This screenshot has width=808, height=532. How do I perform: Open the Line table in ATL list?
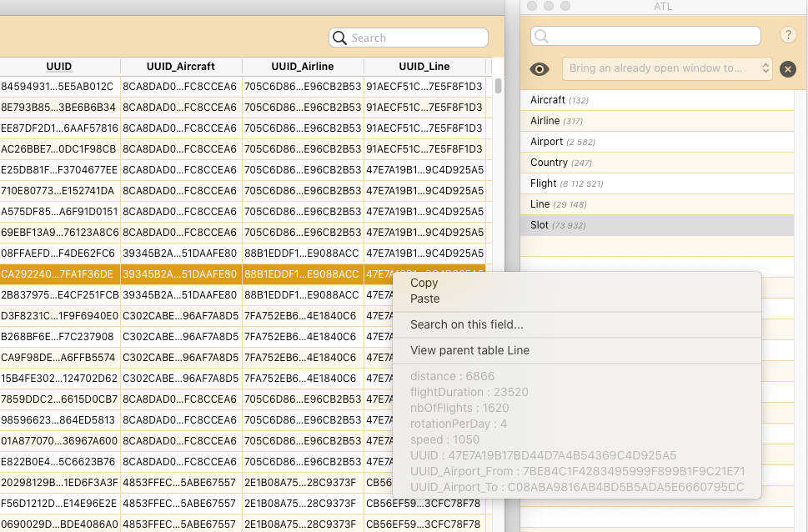pos(657,204)
